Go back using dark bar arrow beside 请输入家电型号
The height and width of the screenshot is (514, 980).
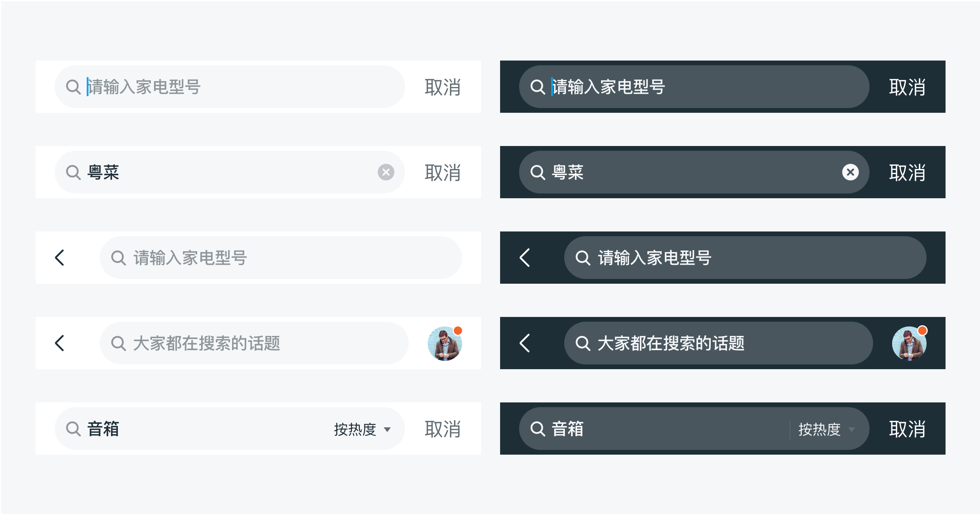[525, 258]
